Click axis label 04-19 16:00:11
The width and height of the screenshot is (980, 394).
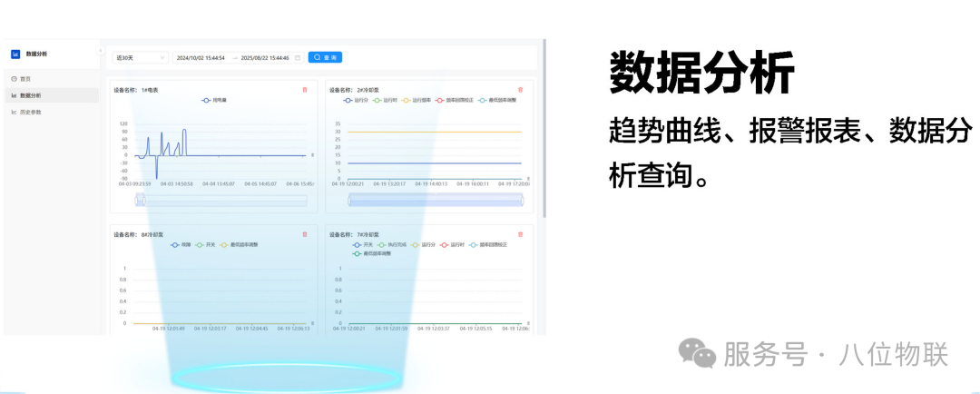[472, 184]
